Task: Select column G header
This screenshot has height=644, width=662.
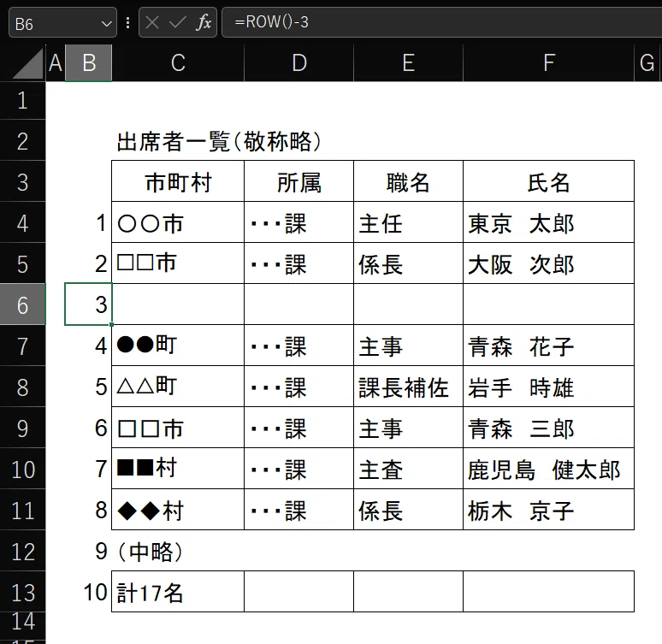Action: (647, 63)
